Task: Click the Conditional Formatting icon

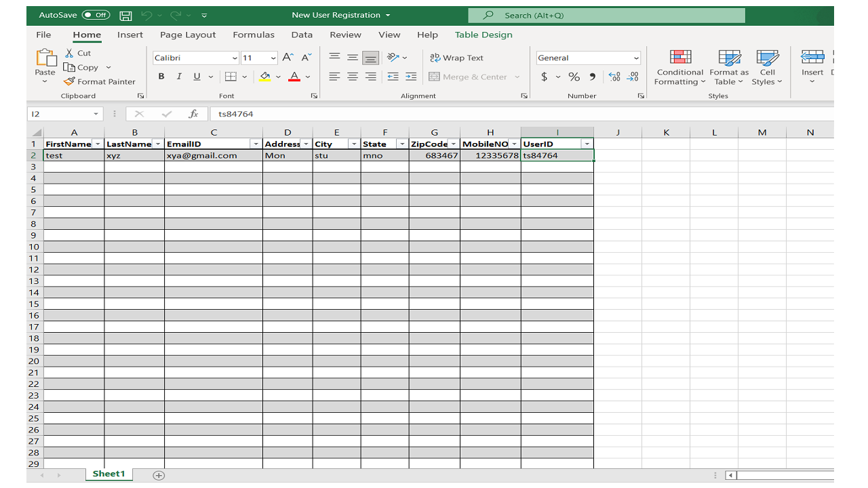Action: tap(680, 58)
